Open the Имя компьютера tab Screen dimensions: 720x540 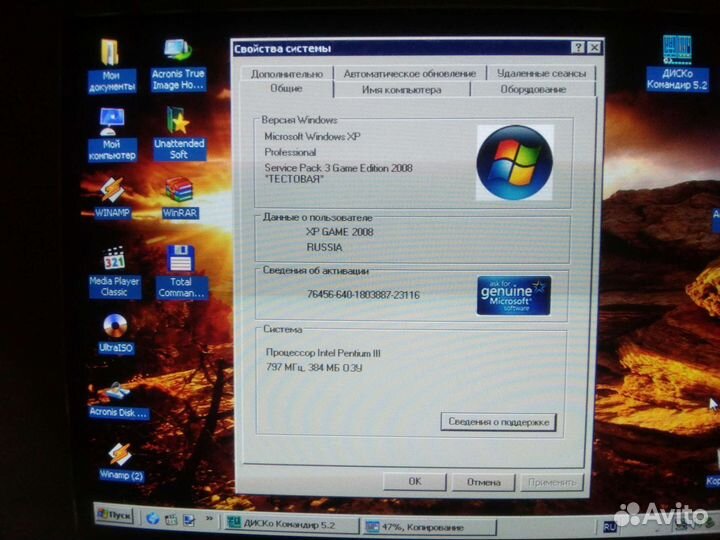coord(401,90)
